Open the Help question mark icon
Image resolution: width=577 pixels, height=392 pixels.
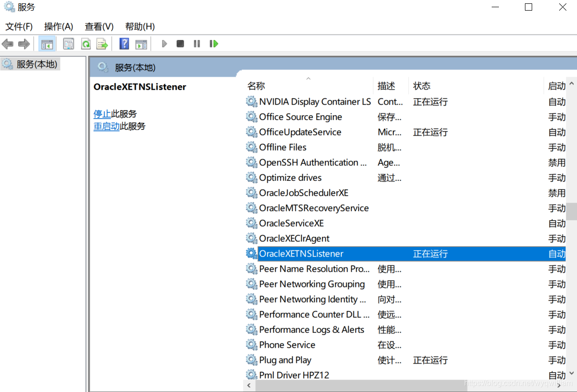click(x=124, y=44)
